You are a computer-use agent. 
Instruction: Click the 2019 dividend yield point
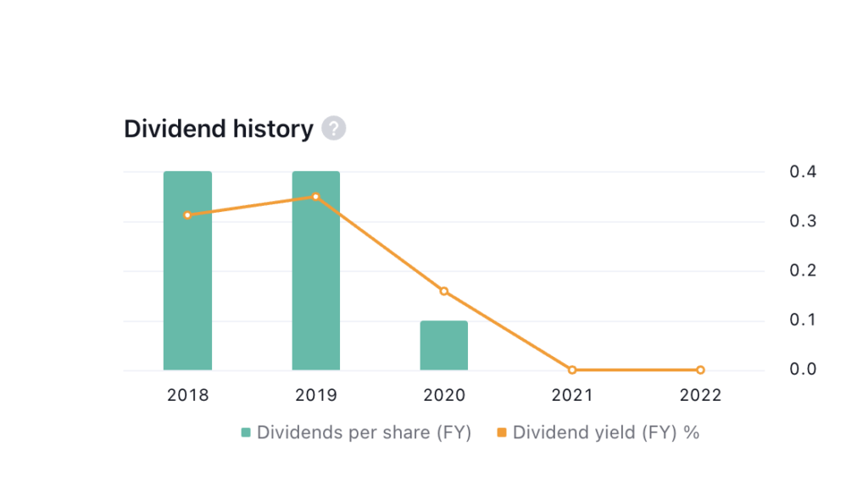coord(316,197)
